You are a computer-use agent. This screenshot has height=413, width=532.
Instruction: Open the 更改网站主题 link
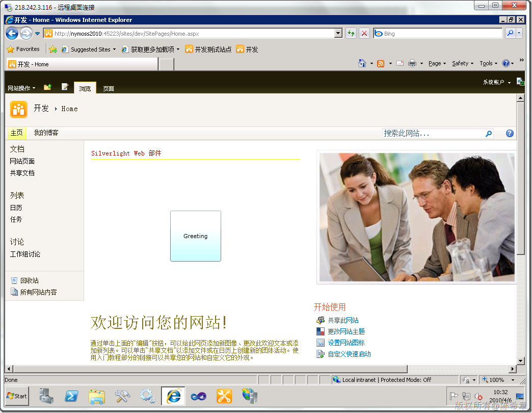346,331
